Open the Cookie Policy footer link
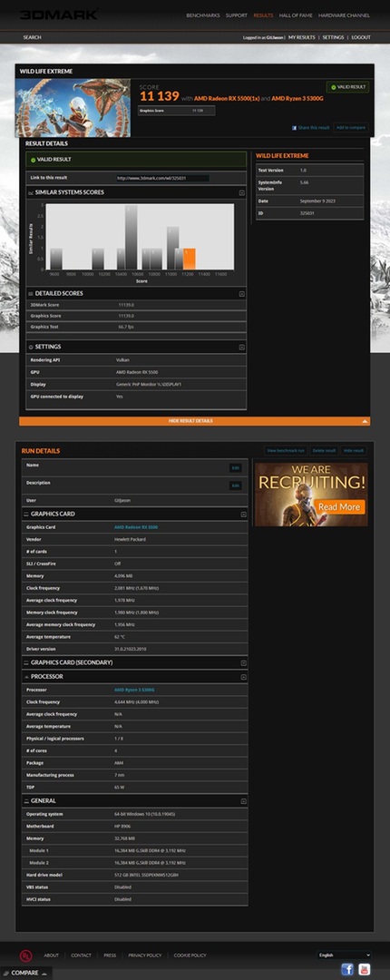Image resolution: width=390 pixels, height=980 pixels. pyautogui.click(x=190, y=955)
